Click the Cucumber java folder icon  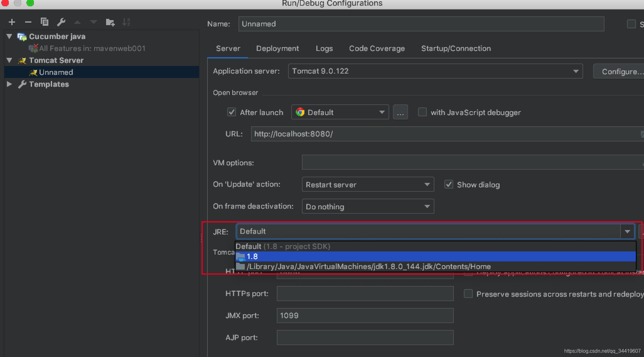pos(22,37)
